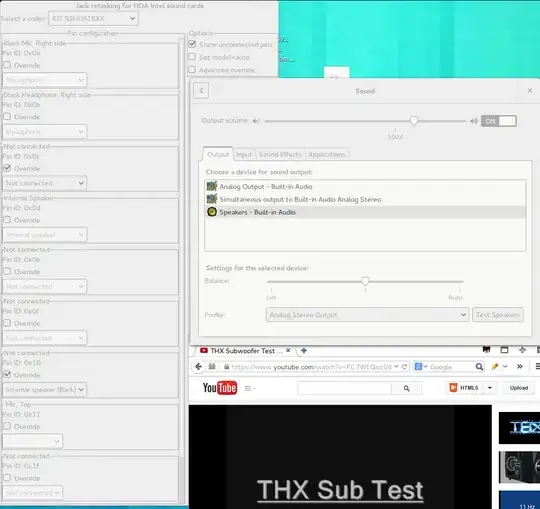Open the Internal speaker dropdown for pin 0x0d
This screenshot has width=540, height=509.
44,235
